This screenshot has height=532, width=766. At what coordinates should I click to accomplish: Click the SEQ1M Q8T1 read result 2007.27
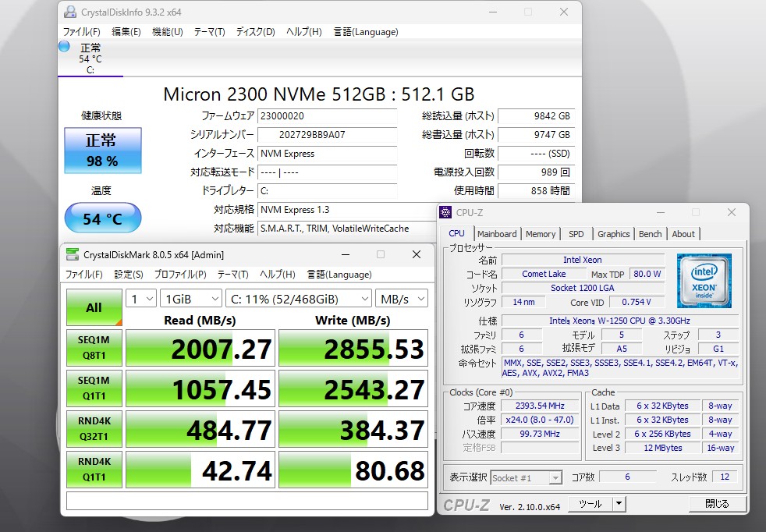[200, 348]
